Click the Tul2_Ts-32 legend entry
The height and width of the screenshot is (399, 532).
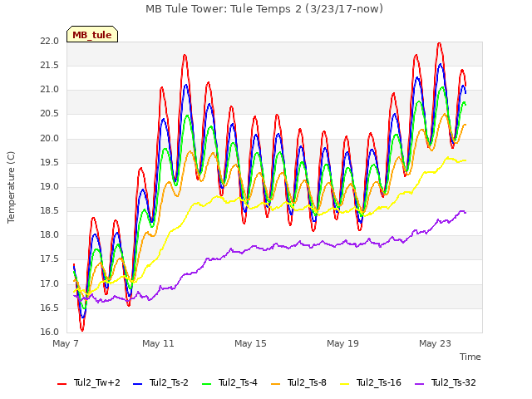(446, 382)
